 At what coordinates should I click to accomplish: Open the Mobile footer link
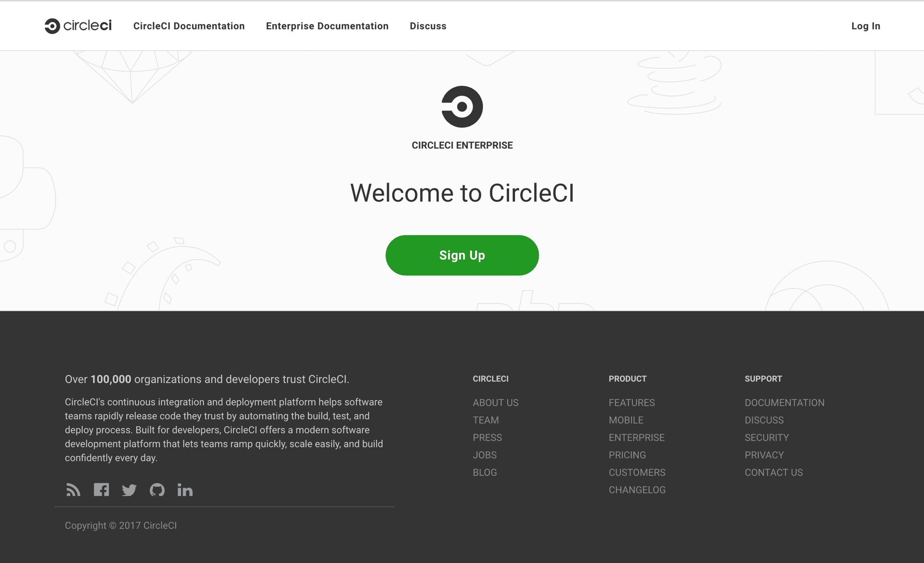(626, 420)
